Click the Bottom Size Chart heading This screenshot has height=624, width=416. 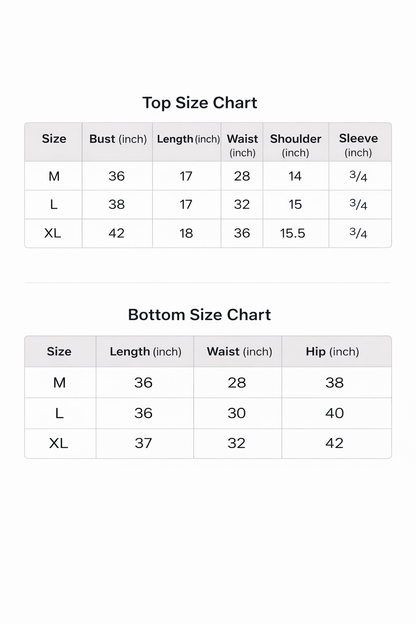[x=199, y=315]
